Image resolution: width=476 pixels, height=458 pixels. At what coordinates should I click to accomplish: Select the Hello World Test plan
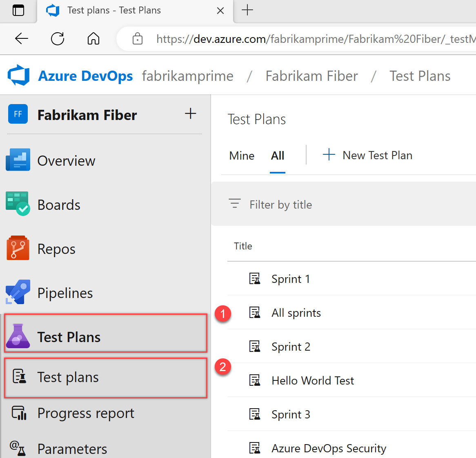click(x=313, y=380)
